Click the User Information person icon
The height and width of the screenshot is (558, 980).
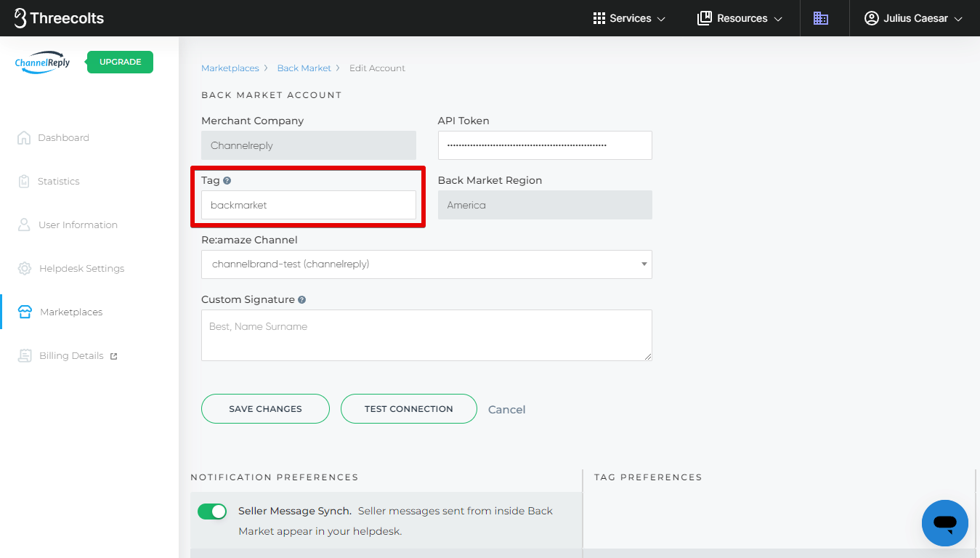click(x=24, y=225)
